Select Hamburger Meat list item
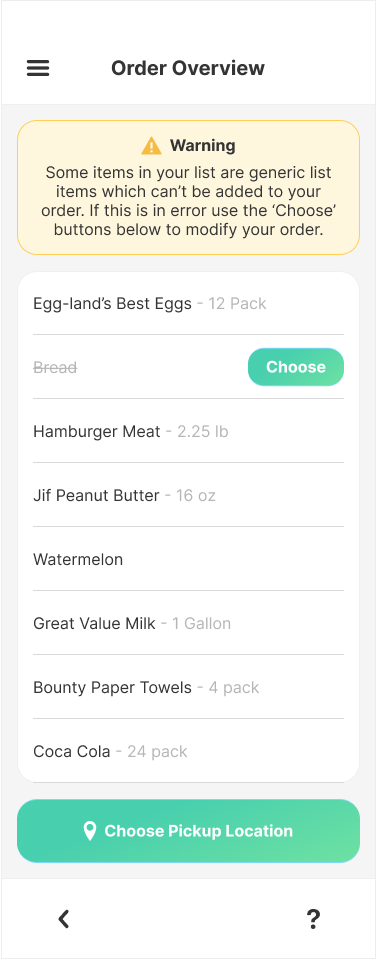The width and height of the screenshot is (377, 959). (x=188, y=431)
